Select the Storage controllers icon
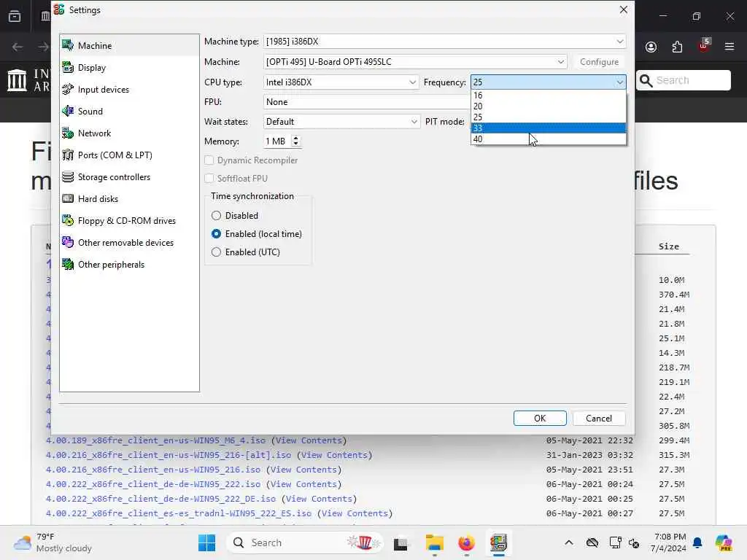This screenshot has height=560, width=747. click(x=68, y=176)
